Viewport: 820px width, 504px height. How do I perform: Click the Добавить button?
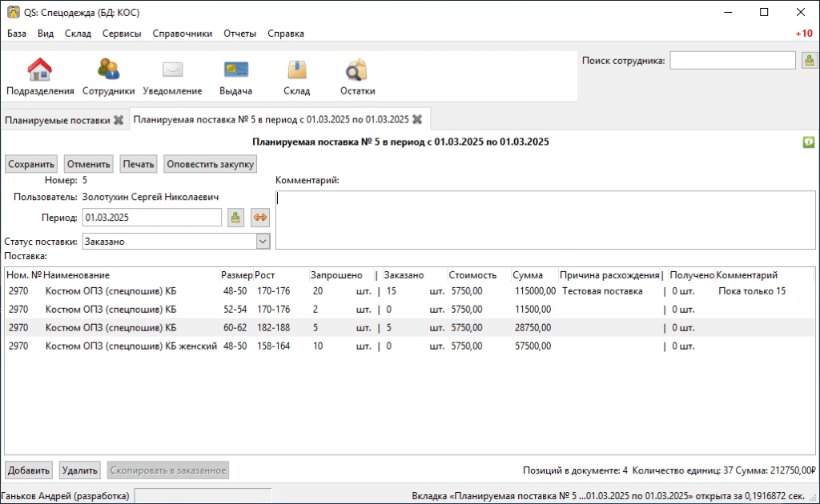28,470
